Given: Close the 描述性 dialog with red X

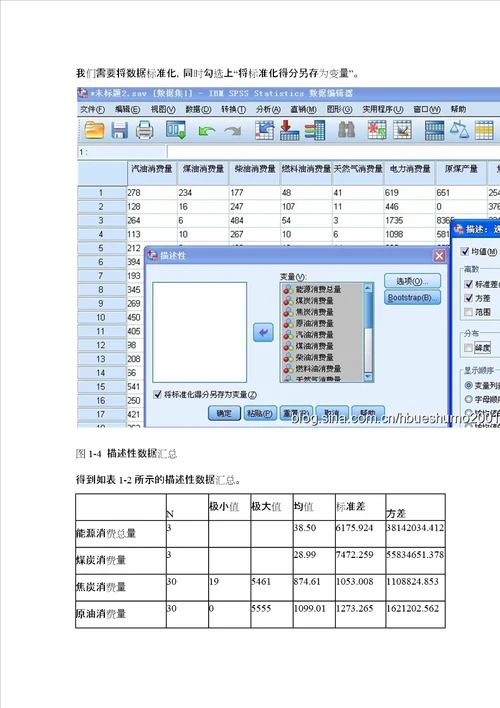Looking at the screenshot, I should tap(439, 256).
